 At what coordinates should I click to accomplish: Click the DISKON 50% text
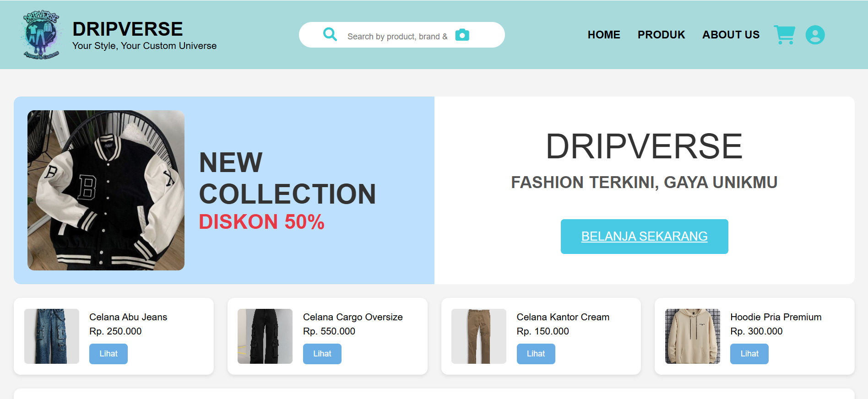click(x=261, y=222)
